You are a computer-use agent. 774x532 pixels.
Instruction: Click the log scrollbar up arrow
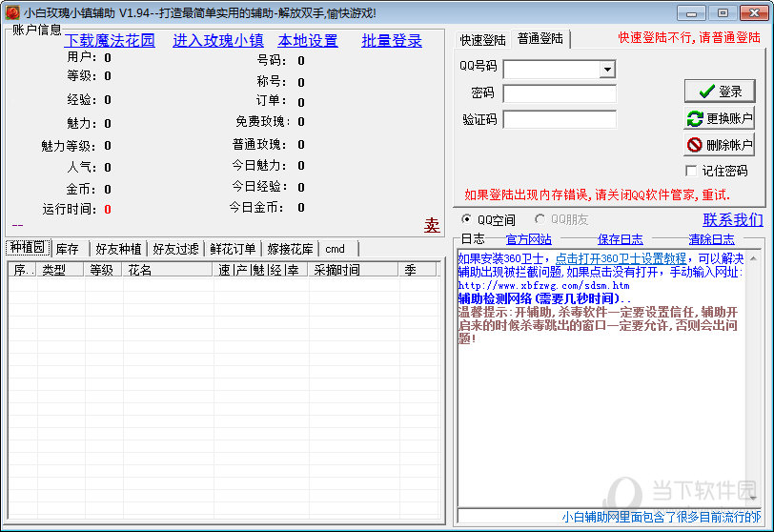(753, 258)
